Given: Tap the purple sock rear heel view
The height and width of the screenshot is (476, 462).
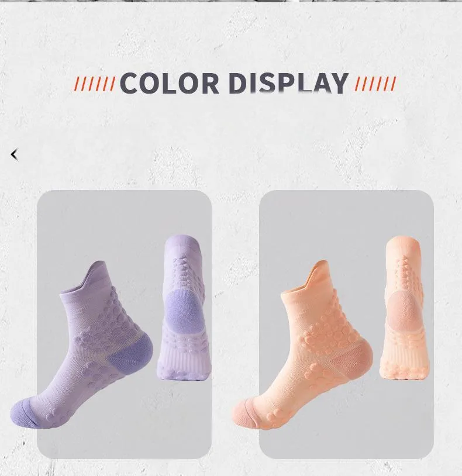Looking at the screenshot, I should tap(184, 307).
